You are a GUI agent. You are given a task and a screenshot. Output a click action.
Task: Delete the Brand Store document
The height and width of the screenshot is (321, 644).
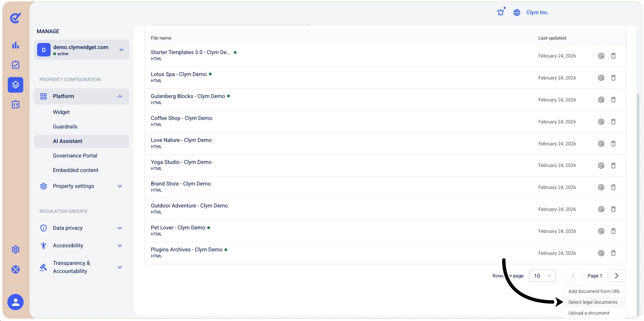click(613, 187)
